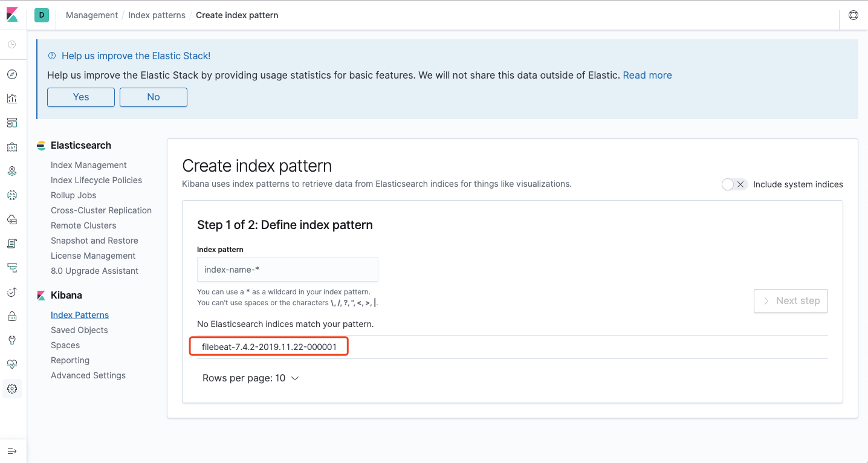Open Index Management in Elasticsearch menu
Screen dimensions: 868x463
[x=89, y=165]
